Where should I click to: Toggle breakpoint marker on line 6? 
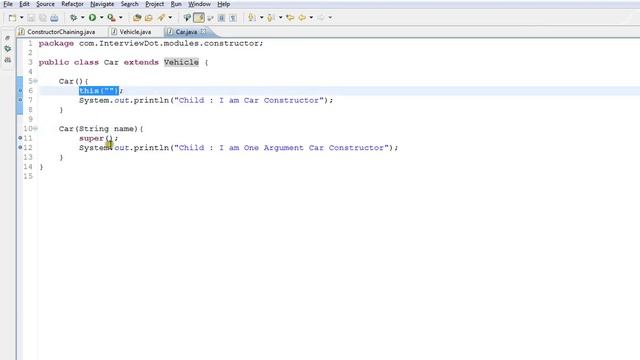tap(20, 91)
